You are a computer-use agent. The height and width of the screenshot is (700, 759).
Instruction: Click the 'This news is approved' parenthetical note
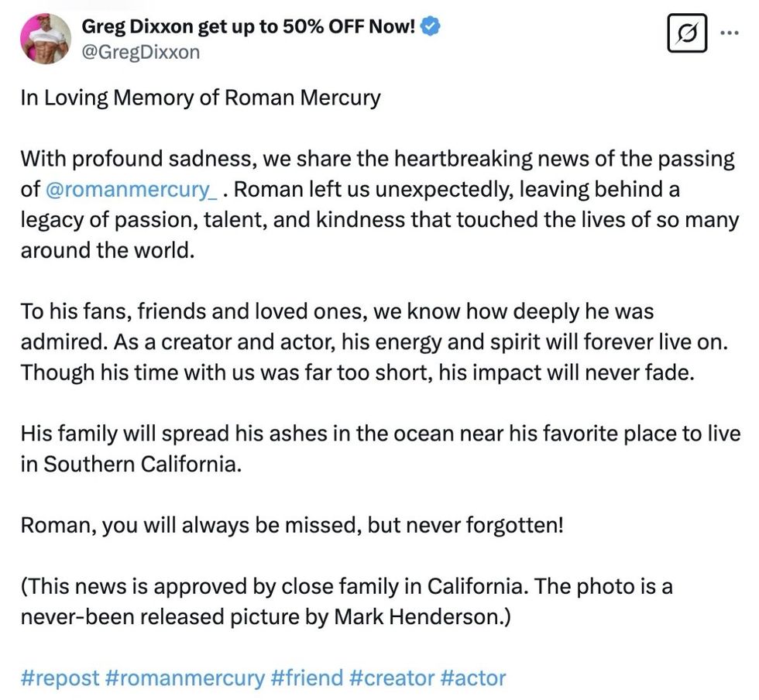(345, 601)
